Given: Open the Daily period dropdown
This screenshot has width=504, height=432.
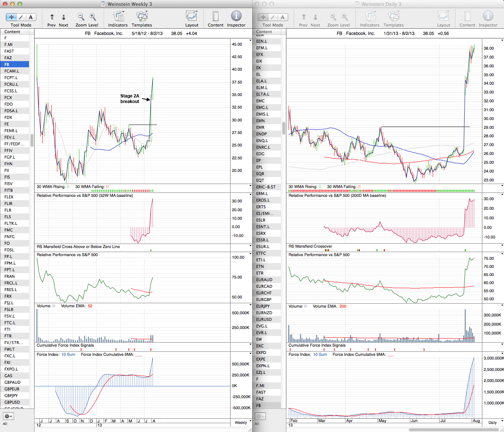Looking at the screenshot, I should point(494,422).
